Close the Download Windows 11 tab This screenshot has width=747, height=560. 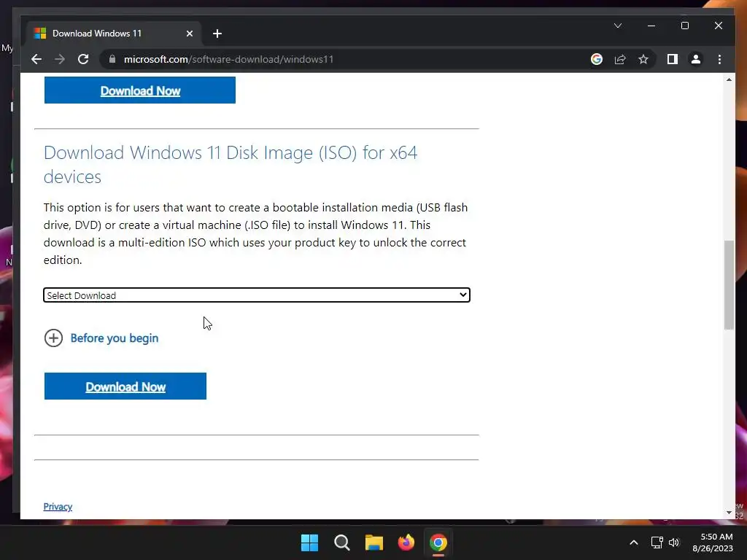pyautogui.click(x=189, y=34)
